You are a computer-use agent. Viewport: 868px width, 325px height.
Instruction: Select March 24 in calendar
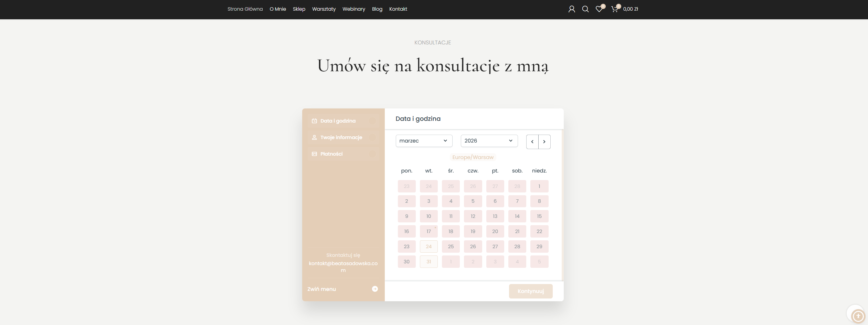click(428, 247)
